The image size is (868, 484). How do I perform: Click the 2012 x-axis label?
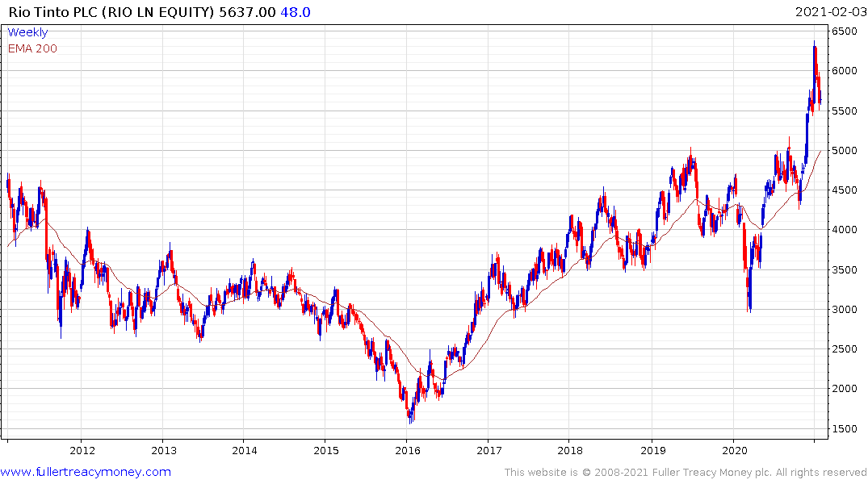(82, 450)
